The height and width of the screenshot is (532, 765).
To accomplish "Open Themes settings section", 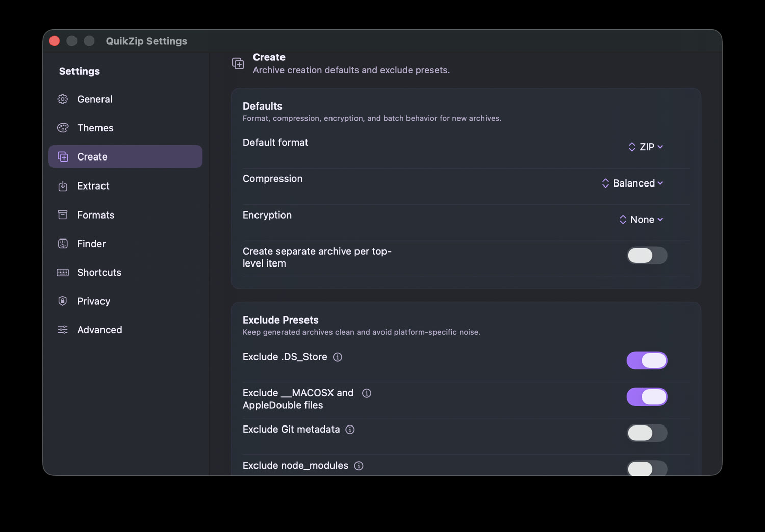I will [125, 128].
